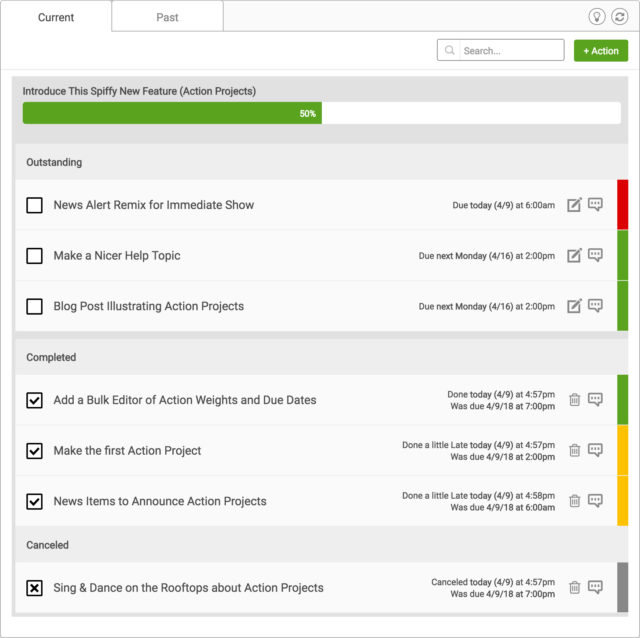Image resolution: width=640 pixels, height=638 pixels.
Task: Click the 50% project progress bar
Action: (322, 113)
